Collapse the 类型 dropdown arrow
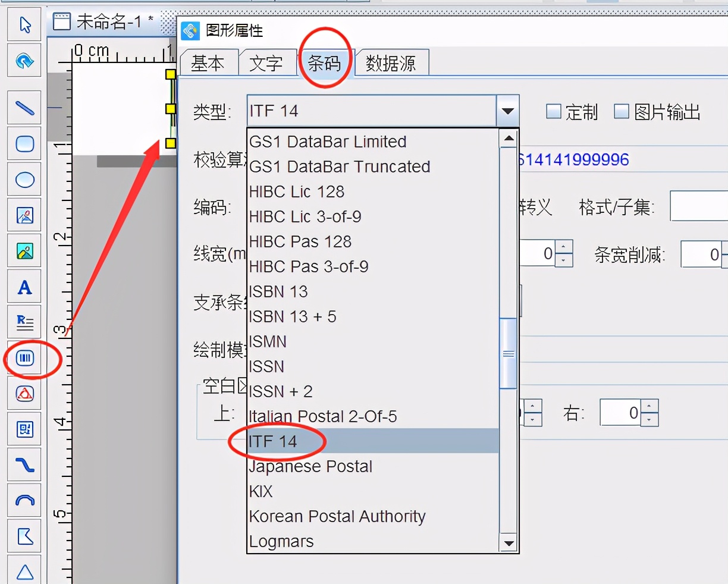 point(507,111)
